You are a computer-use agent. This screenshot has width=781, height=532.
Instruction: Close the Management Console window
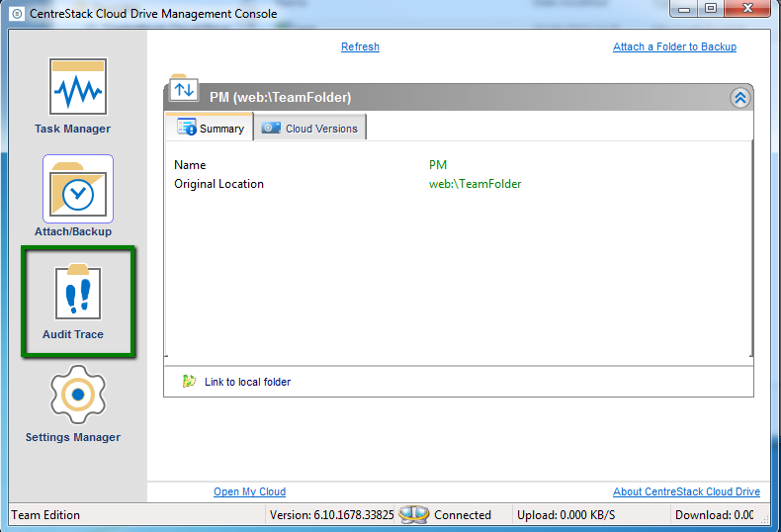tap(747, 9)
